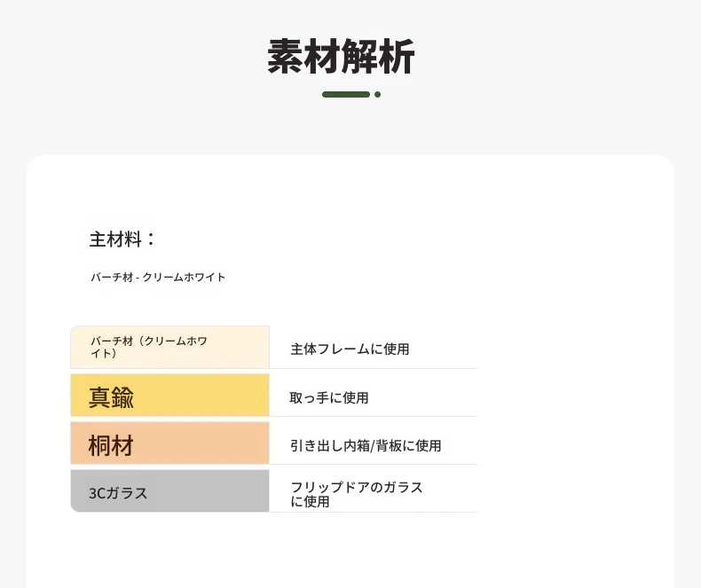
Task: Click the 3Cガラス text label
Action: coord(118,493)
